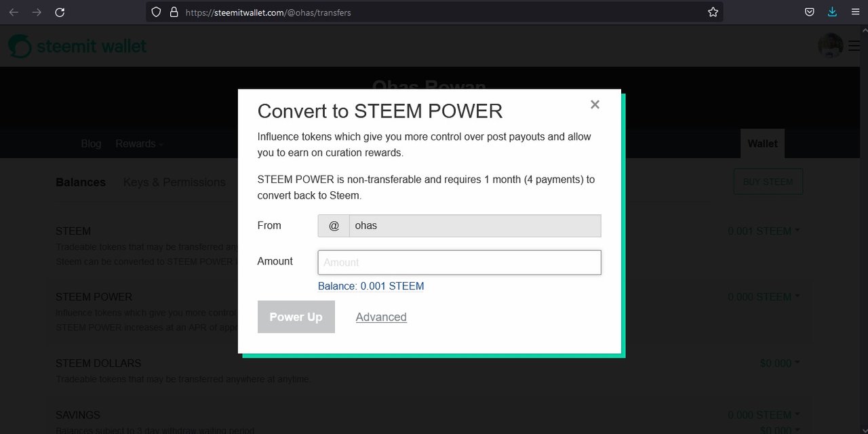This screenshot has height=434, width=868.
Task: Click the padlock site security icon
Action: pyautogui.click(x=174, y=12)
